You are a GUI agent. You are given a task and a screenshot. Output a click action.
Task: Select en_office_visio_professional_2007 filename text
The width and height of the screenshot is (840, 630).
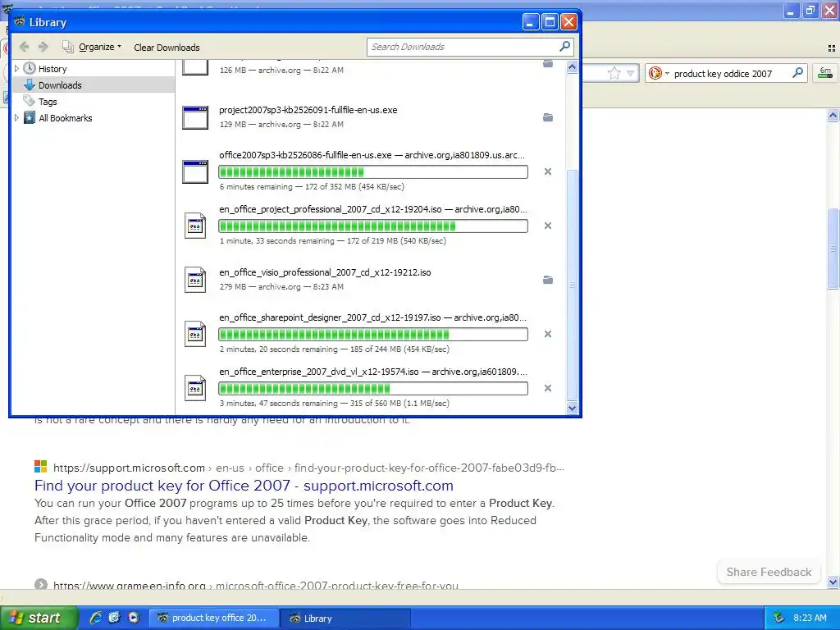(325, 272)
